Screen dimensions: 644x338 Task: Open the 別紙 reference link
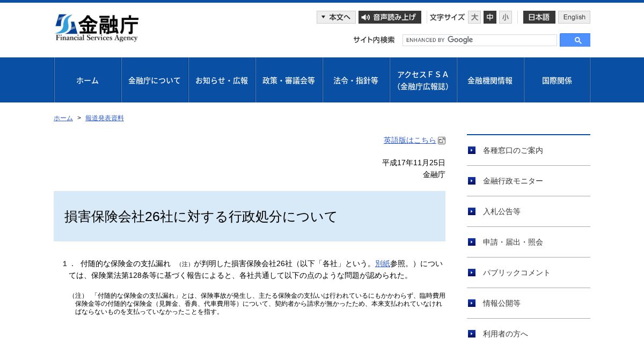pos(383,263)
